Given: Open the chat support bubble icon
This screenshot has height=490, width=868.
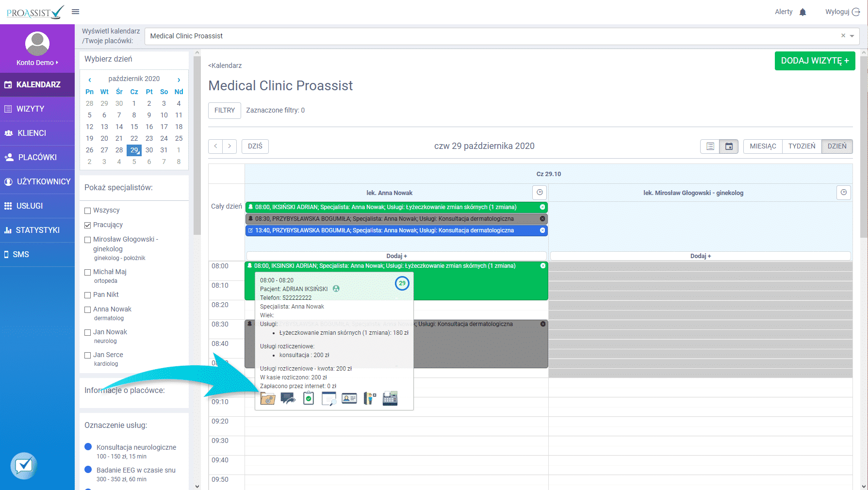Looking at the screenshot, I should (24, 466).
